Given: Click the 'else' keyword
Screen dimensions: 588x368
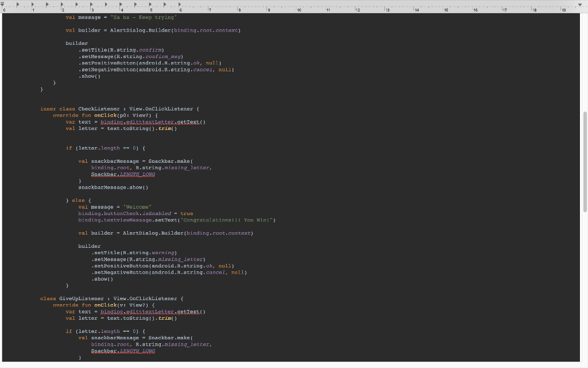Looking at the screenshot, I should click(x=78, y=201).
